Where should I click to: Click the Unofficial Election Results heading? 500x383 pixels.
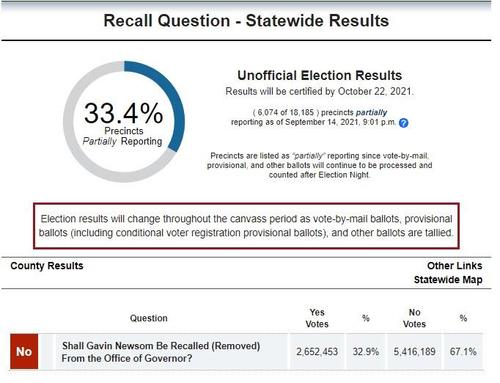click(x=319, y=75)
